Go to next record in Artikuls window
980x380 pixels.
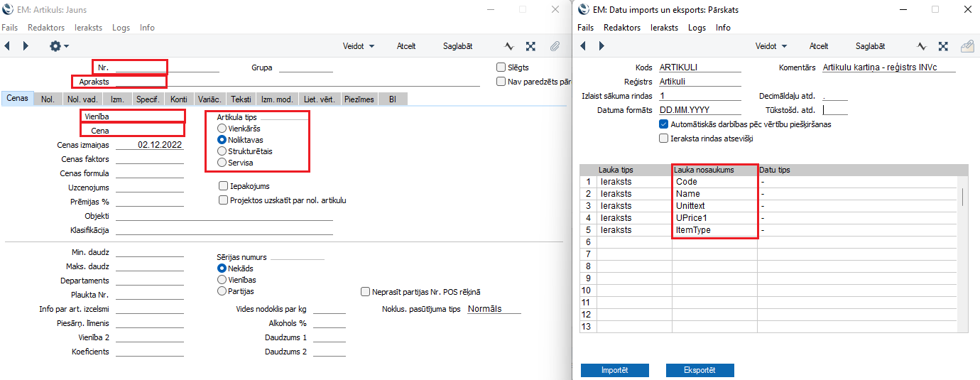26,46
